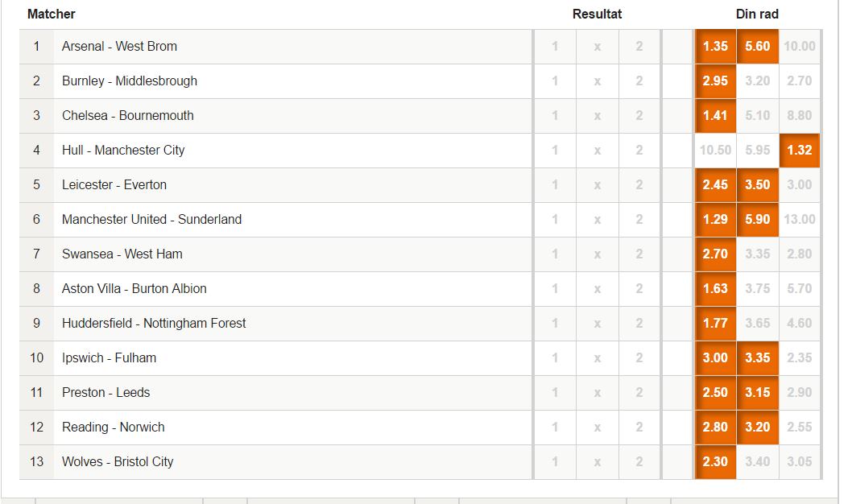Select odds 2.70 away win for Burnley - Middlesbrough
This screenshot has width=848, height=504.
pyautogui.click(x=800, y=81)
